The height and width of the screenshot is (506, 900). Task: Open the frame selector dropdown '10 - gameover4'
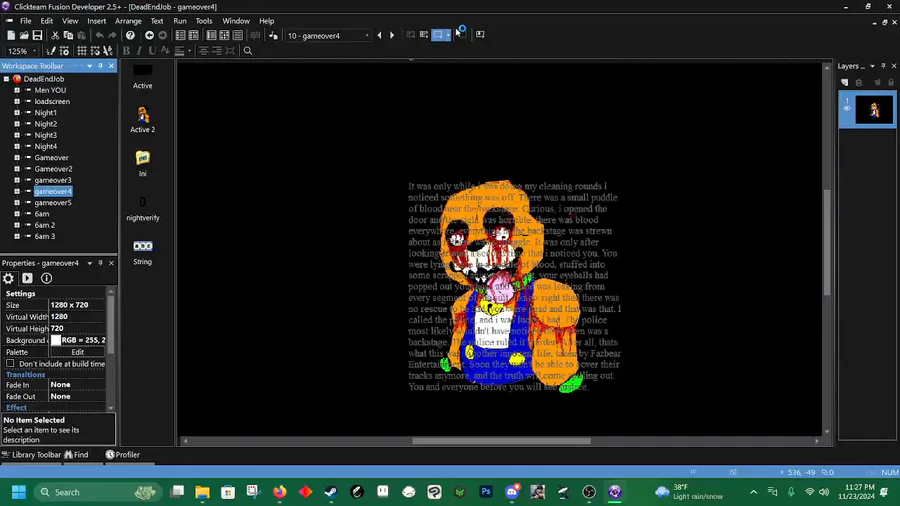pos(328,36)
